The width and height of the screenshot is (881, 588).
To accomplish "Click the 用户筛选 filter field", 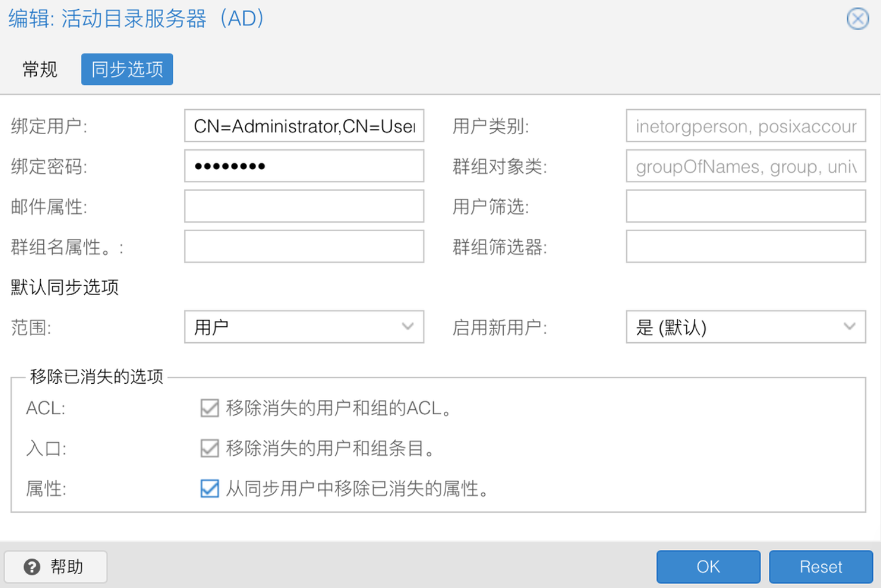I will pos(746,206).
